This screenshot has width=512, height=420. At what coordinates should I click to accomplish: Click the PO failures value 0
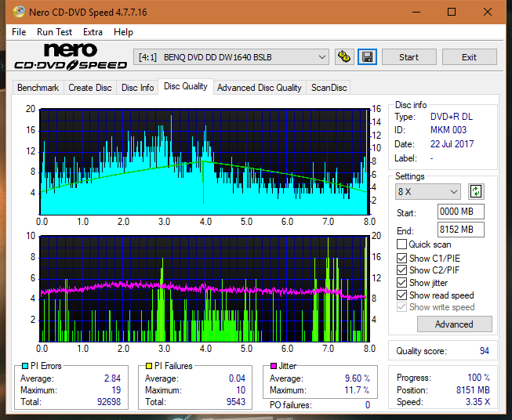[368, 405]
